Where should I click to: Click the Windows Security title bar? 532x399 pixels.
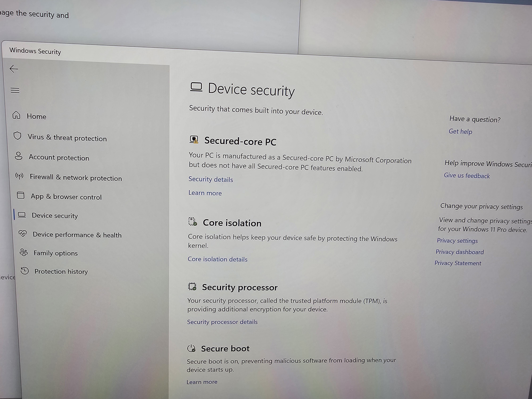(35, 51)
